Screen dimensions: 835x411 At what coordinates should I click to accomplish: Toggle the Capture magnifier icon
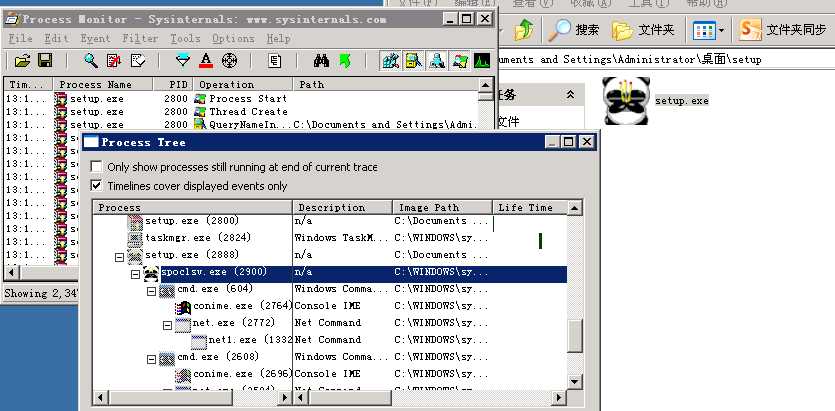pyautogui.click(x=91, y=61)
